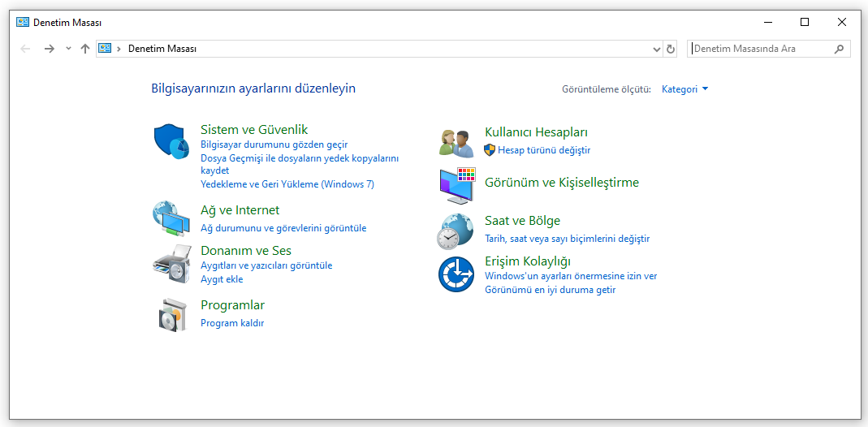Click Aygıtları ve yazıcıları görüntüle link
Screen dimensions: 868x427
coord(266,265)
